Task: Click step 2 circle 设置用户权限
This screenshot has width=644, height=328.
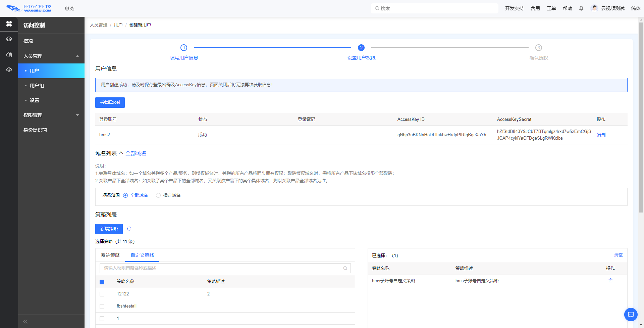Action: tap(361, 48)
